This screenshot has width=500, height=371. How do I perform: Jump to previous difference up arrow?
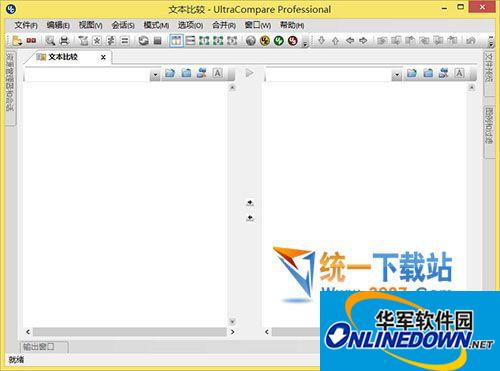pos(336,41)
